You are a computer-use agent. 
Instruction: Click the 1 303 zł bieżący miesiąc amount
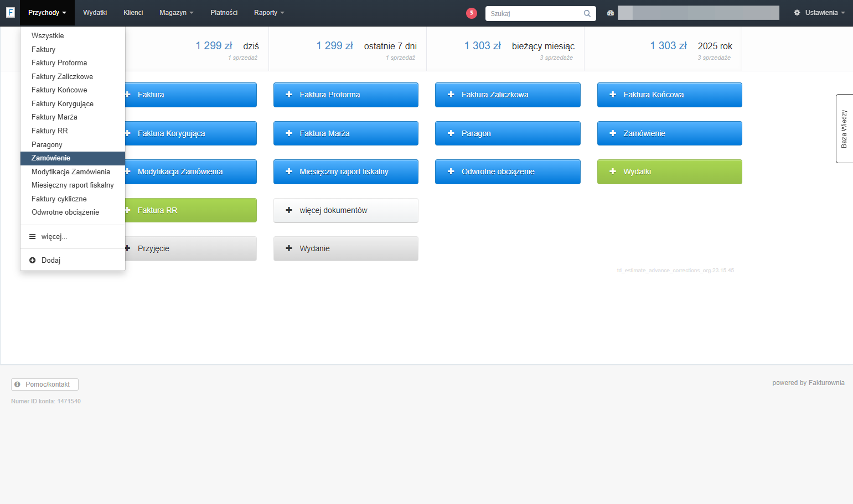pos(483,46)
